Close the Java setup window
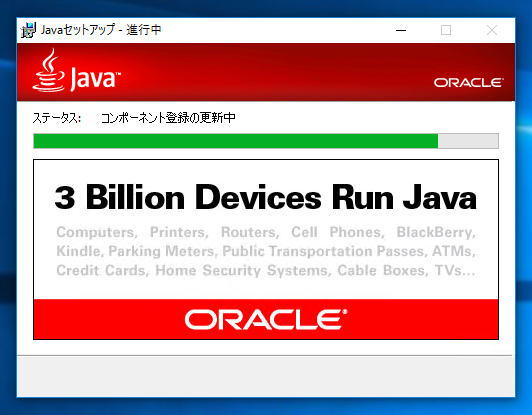 pos(492,30)
